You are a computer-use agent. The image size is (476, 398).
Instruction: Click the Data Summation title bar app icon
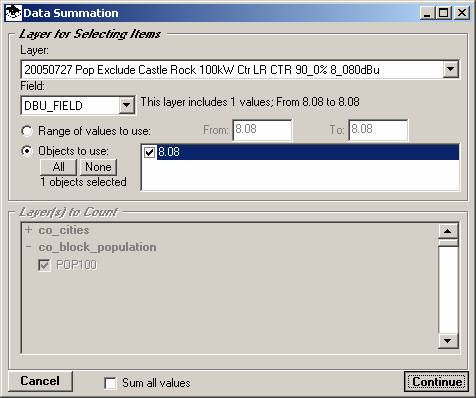pyautogui.click(x=13, y=13)
